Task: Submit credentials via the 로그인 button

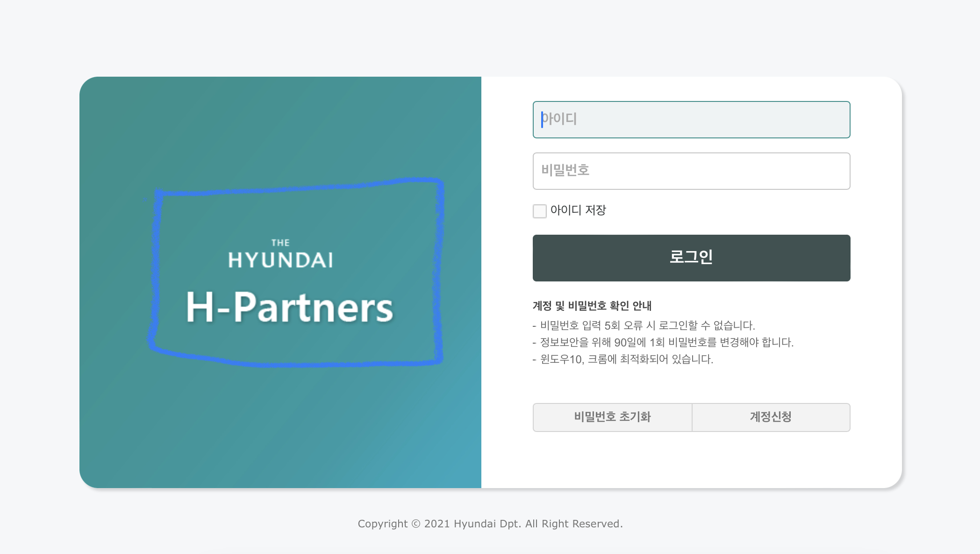Action: point(691,258)
